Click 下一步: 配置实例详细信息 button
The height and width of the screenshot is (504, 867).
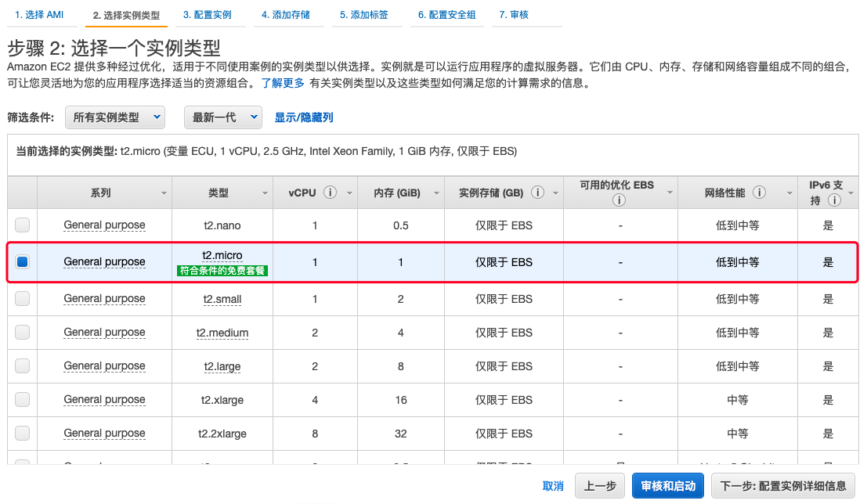pyautogui.click(x=783, y=486)
